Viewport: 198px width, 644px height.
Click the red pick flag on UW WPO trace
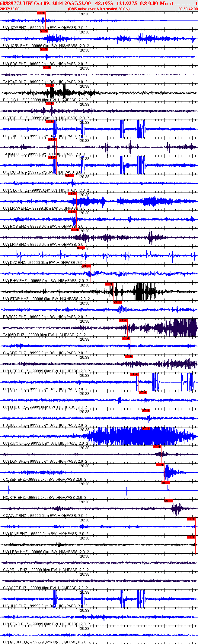point(146,429)
